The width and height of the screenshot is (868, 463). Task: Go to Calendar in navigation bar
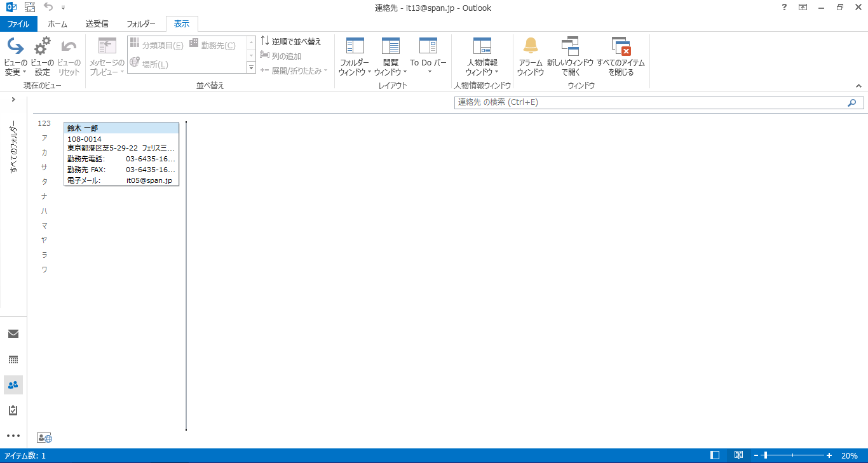pyautogui.click(x=13, y=359)
